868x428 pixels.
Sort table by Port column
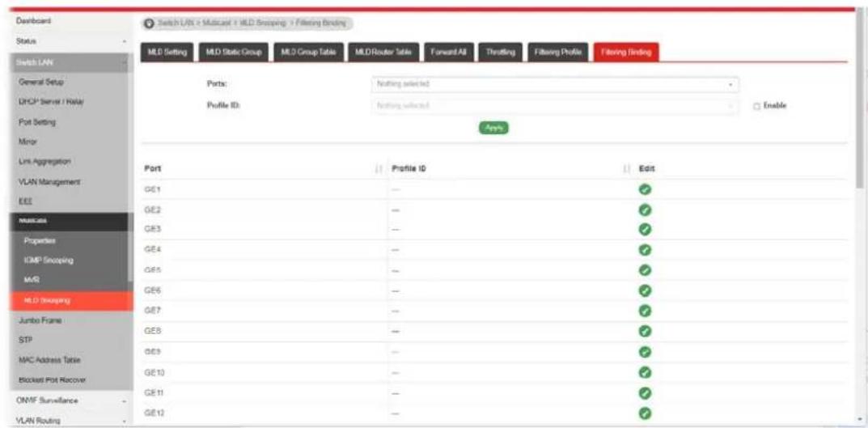379,169
